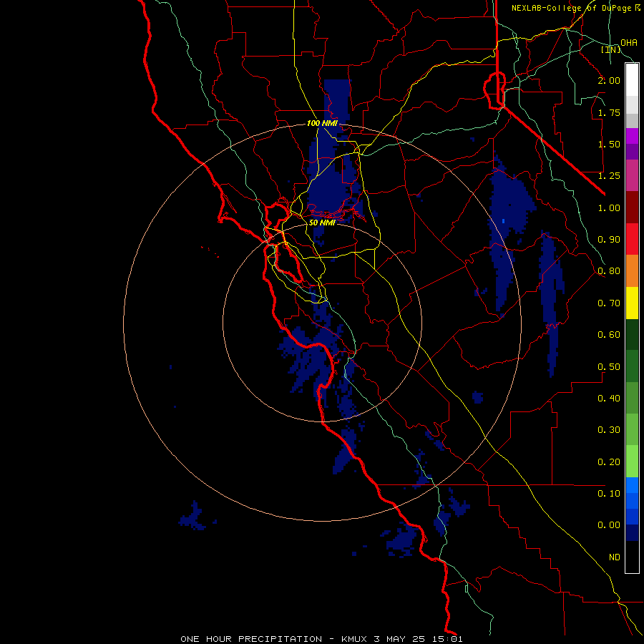Click the 0.80 scale value
Image resolution: width=644 pixels, height=644 pixels.
pyautogui.click(x=609, y=271)
